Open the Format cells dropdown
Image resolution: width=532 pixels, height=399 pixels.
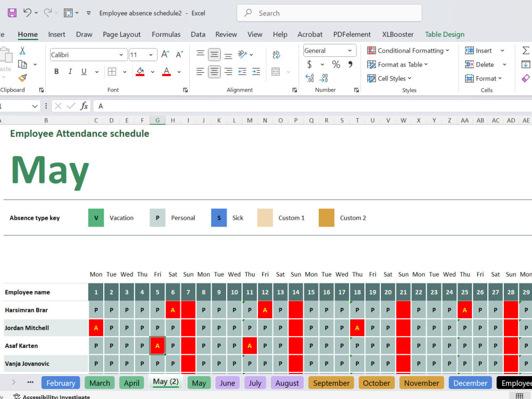coord(484,78)
